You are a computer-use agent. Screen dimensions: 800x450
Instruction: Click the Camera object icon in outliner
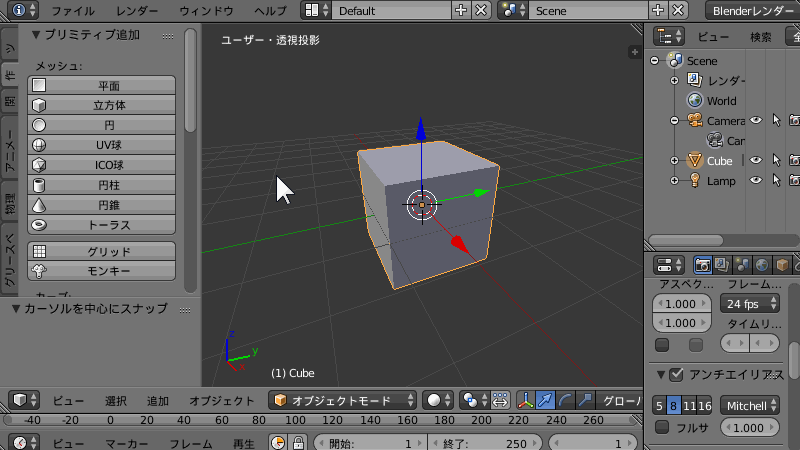[695, 121]
